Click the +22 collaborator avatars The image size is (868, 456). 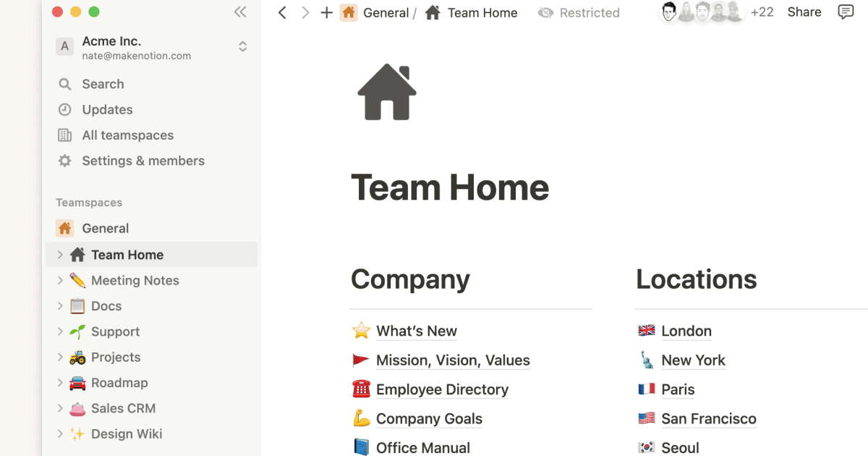click(762, 12)
